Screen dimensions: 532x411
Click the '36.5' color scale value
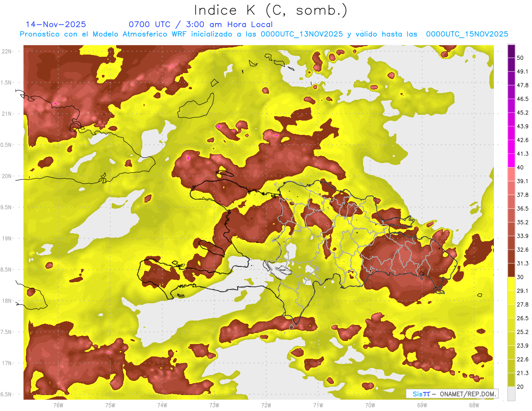(523, 209)
